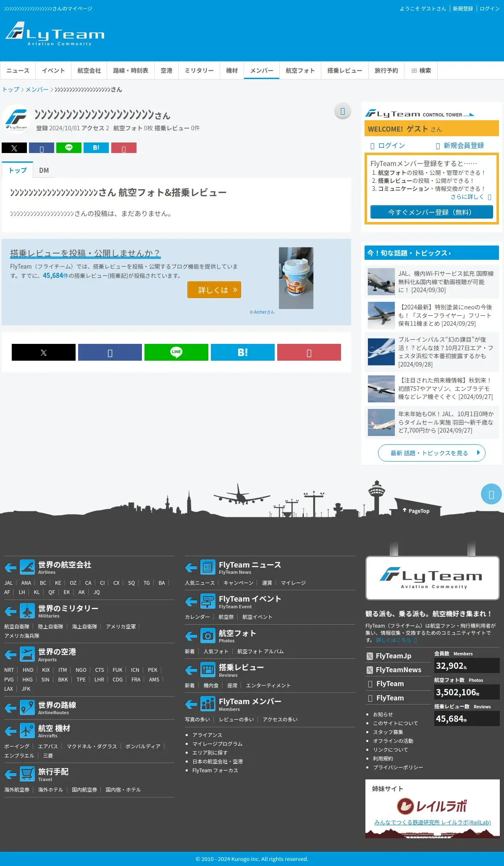The height and width of the screenshot is (866, 504).
Task: Open the イベント nav menu
Action: click(53, 71)
